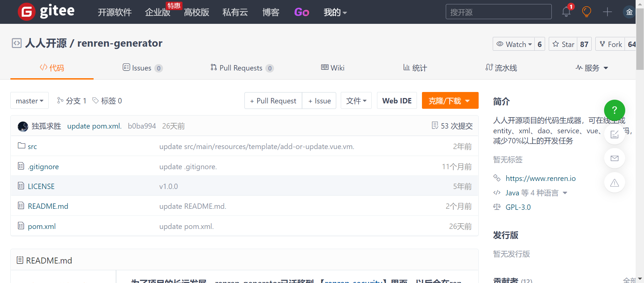Viewport: 644px width, 283px height.
Task: Open the GPL-3.0 license link
Action: [518, 207]
